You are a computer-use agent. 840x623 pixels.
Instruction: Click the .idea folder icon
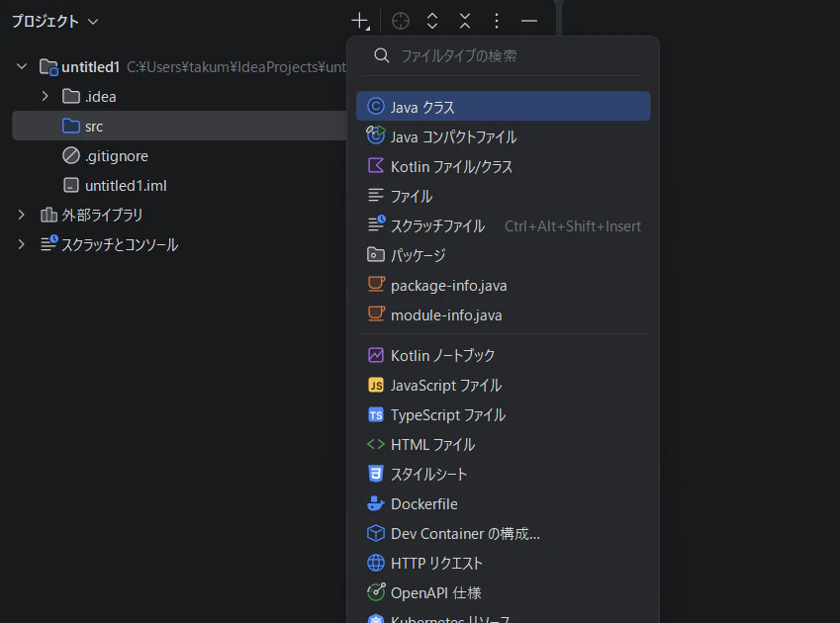point(70,96)
